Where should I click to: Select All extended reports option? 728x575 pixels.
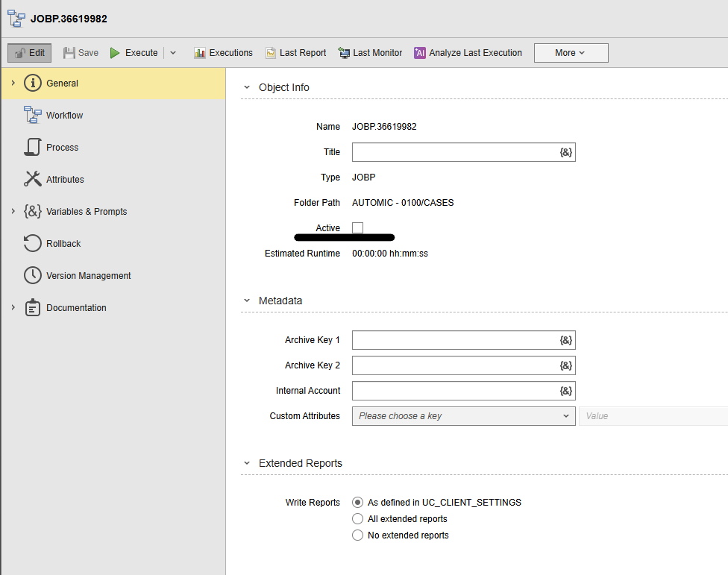pyautogui.click(x=358, y=519)
